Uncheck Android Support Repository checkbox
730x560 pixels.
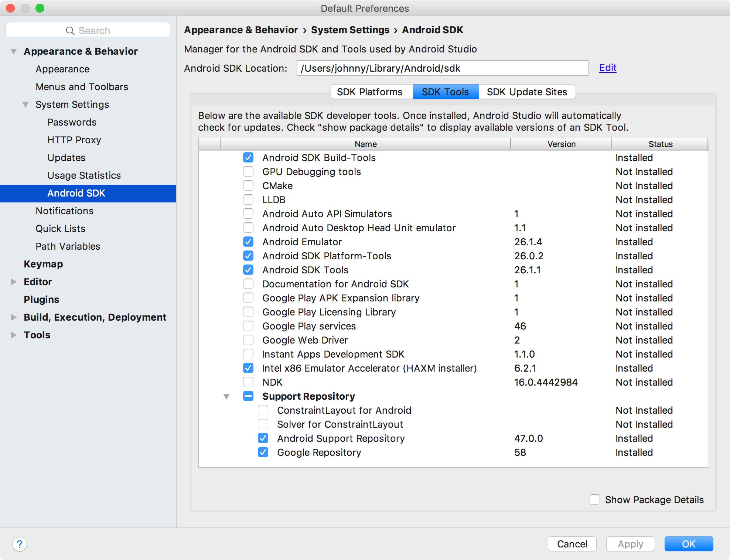pos(263,438)
